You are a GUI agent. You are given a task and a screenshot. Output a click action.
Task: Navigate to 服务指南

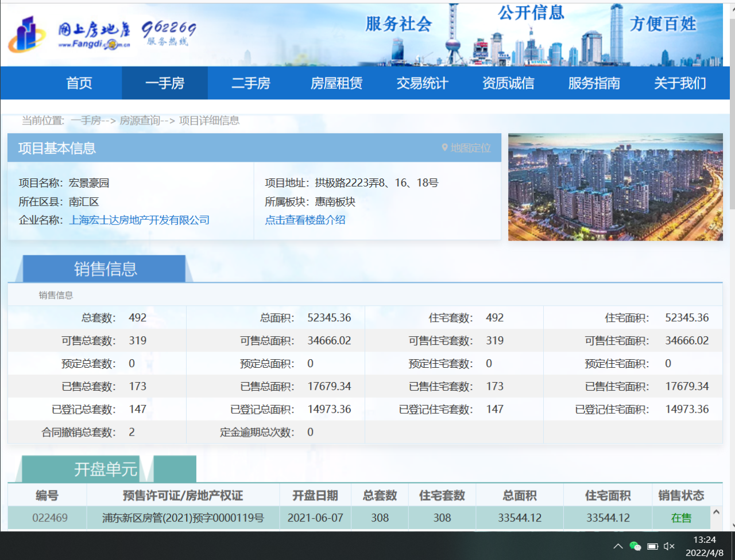(x=594, y=83)
